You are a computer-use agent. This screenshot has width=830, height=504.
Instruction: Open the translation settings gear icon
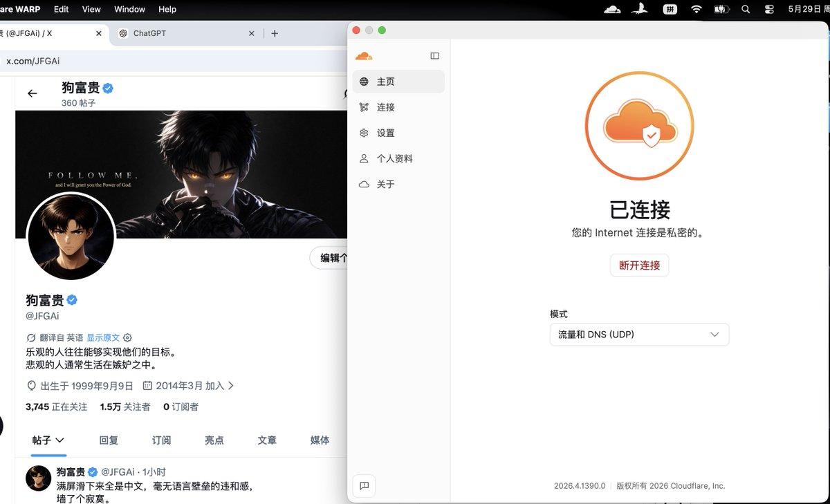[127, 338]
